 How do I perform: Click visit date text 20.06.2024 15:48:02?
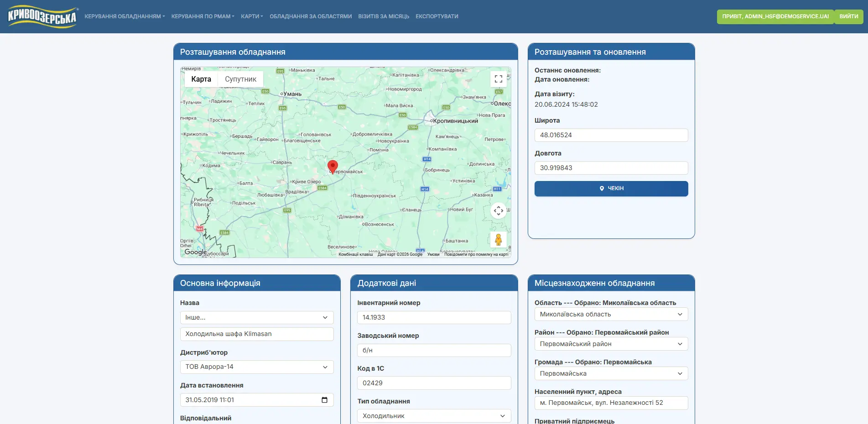(x=566, y=104)
